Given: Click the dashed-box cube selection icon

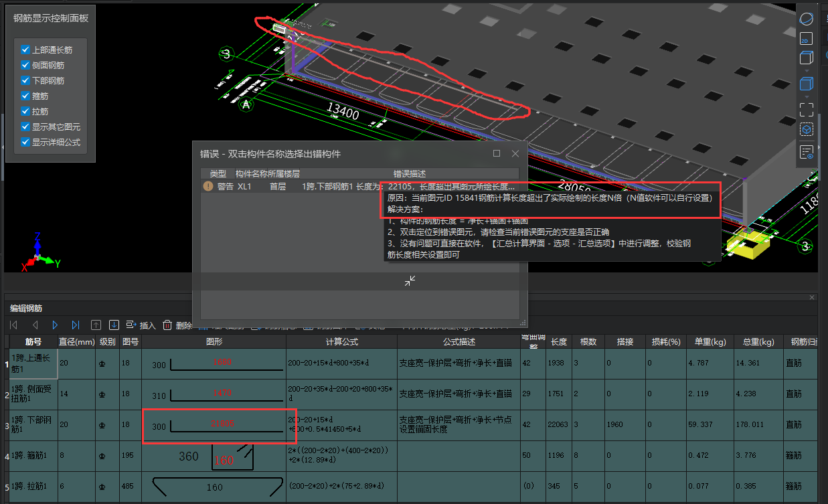Looking at the screenshot, I should tap(807, 129).
